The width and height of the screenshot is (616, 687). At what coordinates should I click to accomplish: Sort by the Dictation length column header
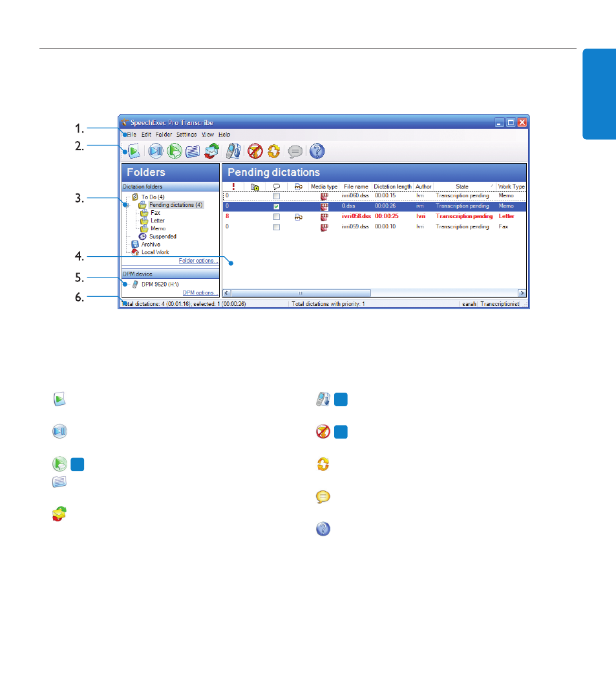pos(392,187)
